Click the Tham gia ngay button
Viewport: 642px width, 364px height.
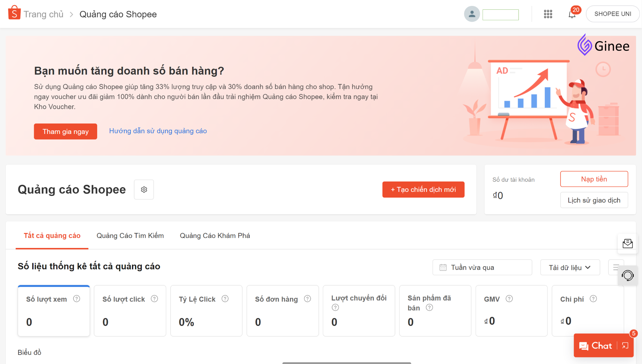[66, 131]
